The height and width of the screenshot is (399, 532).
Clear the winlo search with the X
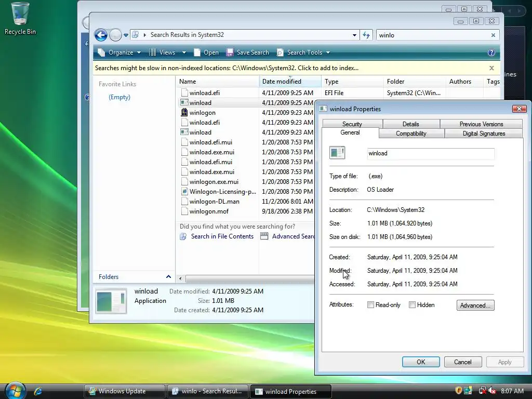pyautogui.click(x=494, y=35)
